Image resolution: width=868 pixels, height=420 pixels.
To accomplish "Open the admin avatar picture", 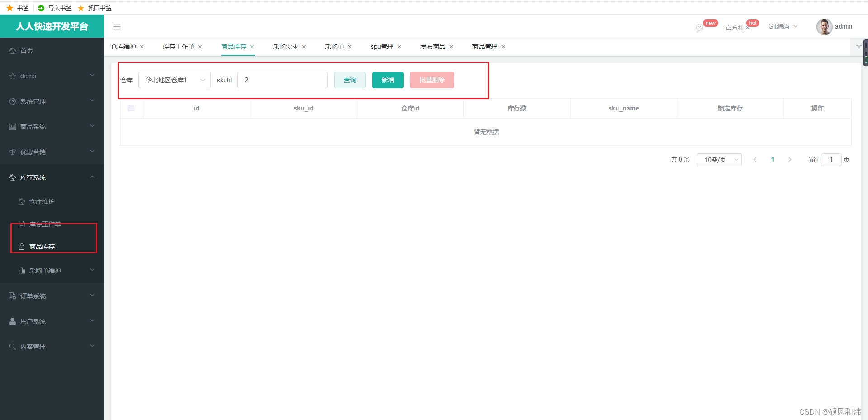I will tap(824, 26).
